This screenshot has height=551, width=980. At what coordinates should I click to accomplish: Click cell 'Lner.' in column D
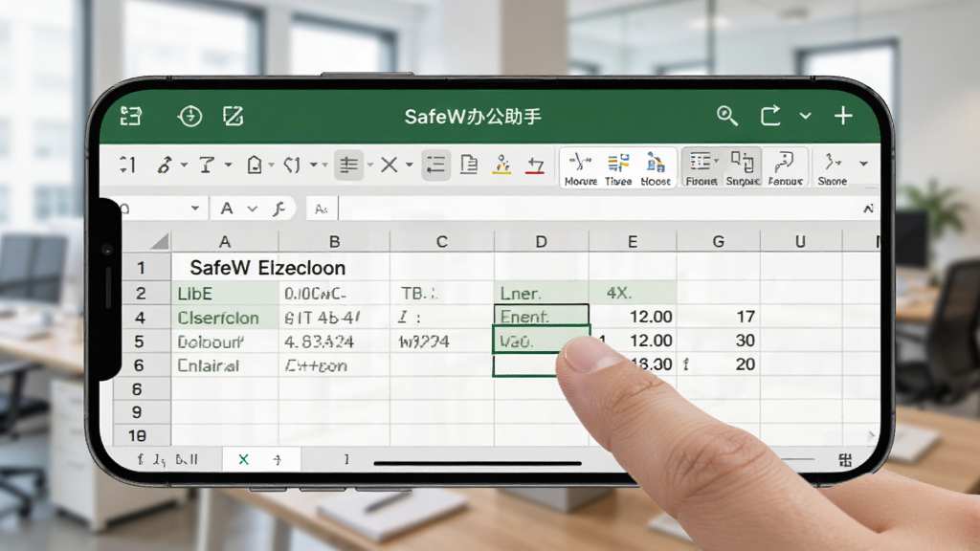pos(542,294)
